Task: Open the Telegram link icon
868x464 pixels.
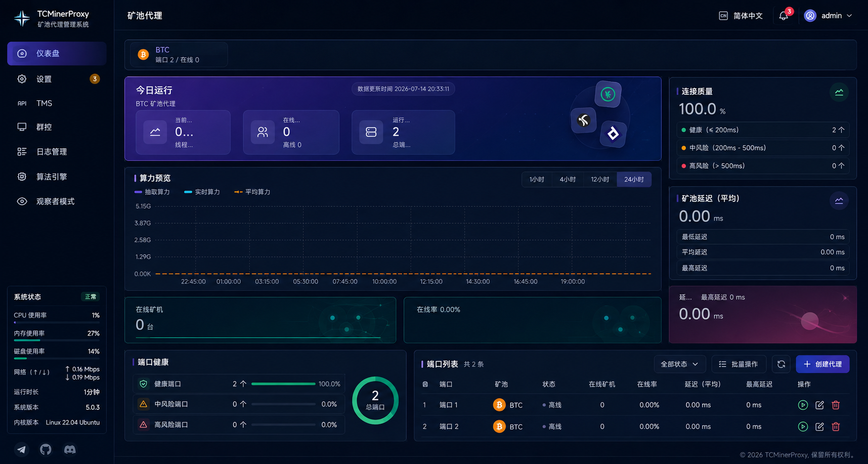Action: coord(21,449)
